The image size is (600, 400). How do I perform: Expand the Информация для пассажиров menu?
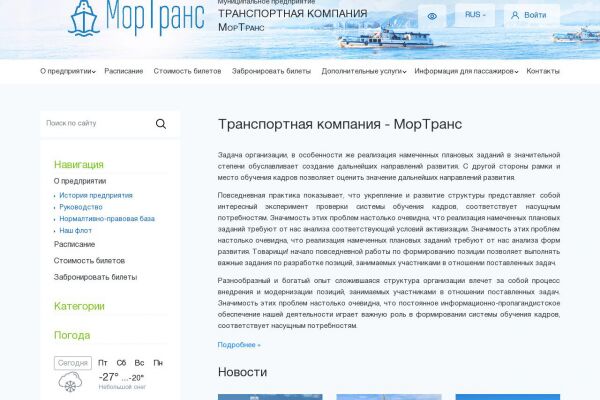click(466, 71)
